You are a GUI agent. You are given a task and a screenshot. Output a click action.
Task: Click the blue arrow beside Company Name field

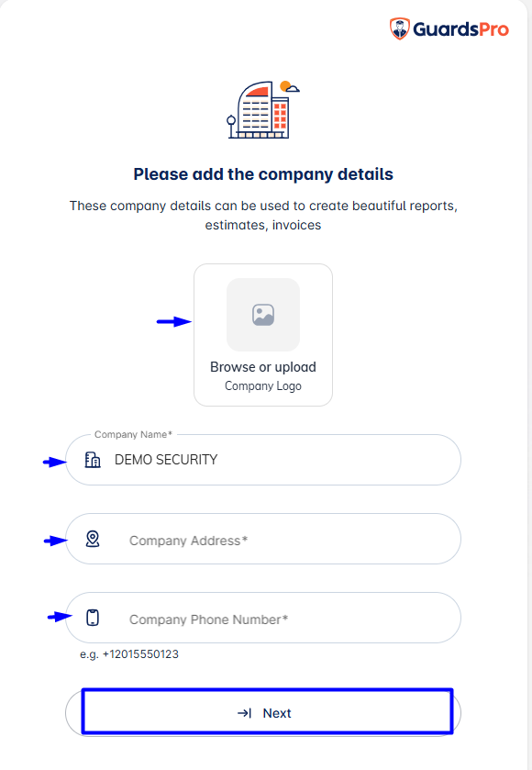click(x=54, y=462)
